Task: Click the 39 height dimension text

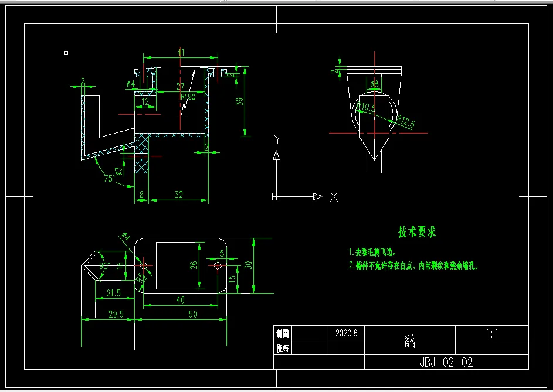Action: (239, 101)
